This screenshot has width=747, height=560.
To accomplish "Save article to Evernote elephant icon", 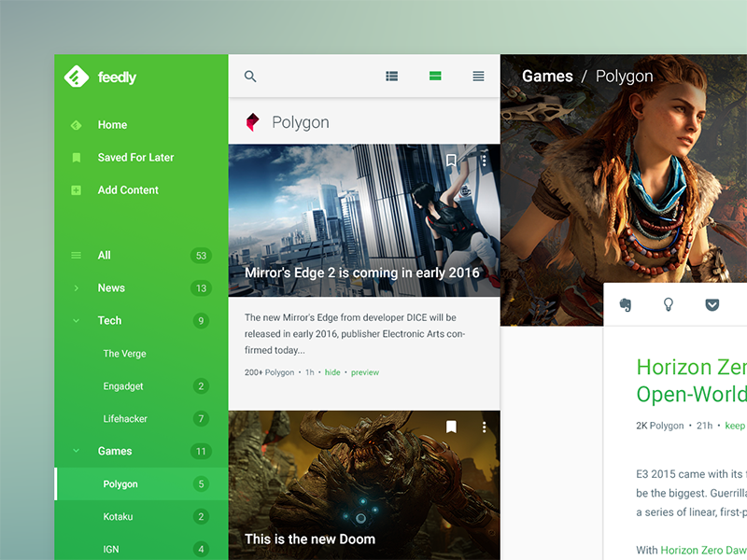I will (626, 305).
